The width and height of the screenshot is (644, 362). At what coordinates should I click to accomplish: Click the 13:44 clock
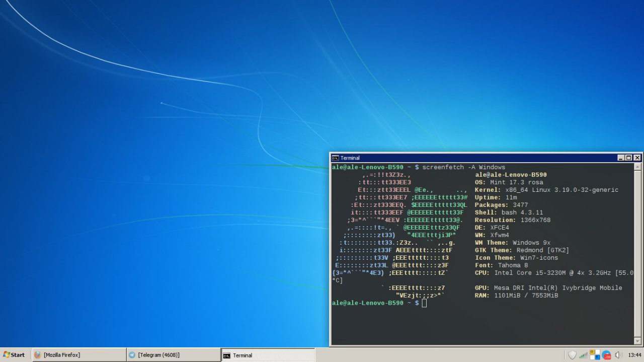click(635, 355)
